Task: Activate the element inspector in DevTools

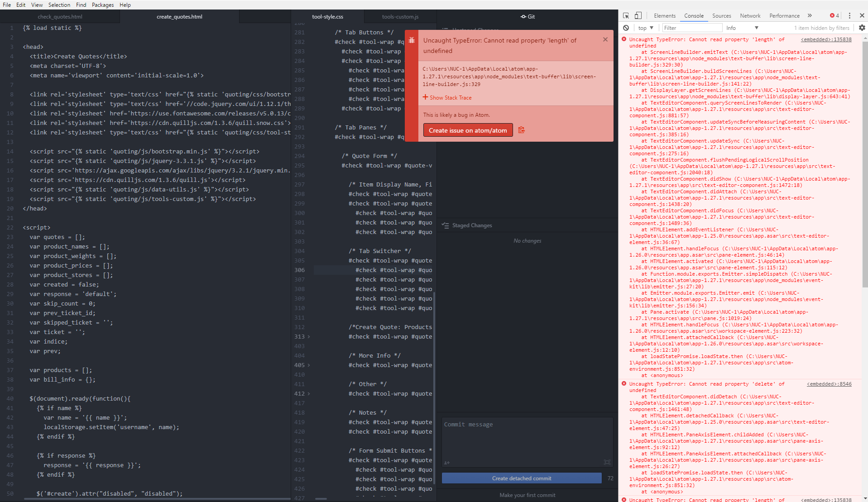Action: point(626,15)
